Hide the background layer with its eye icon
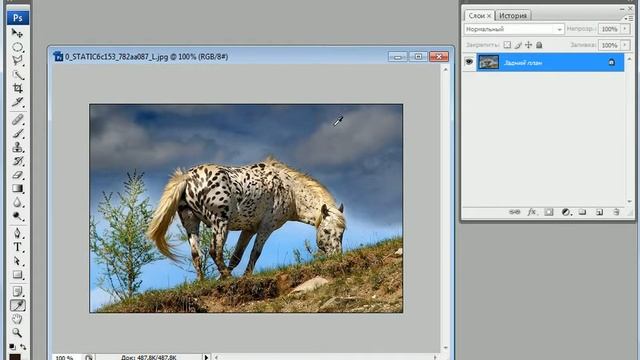This screenshot has height=360, width=640. point(469,62)
